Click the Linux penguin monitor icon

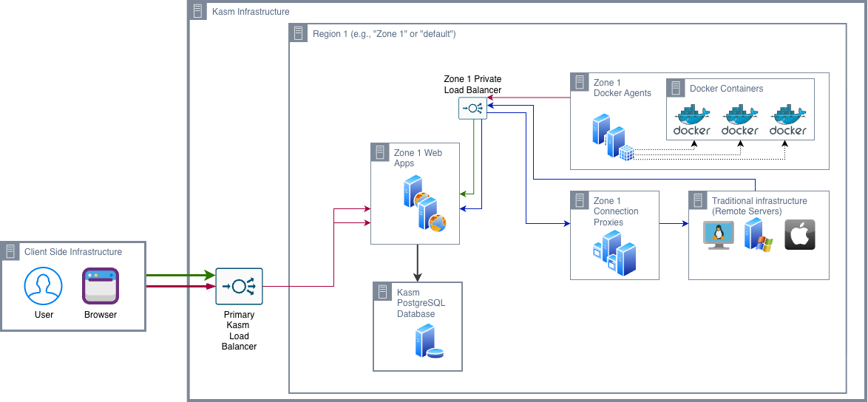click(719, 236)
